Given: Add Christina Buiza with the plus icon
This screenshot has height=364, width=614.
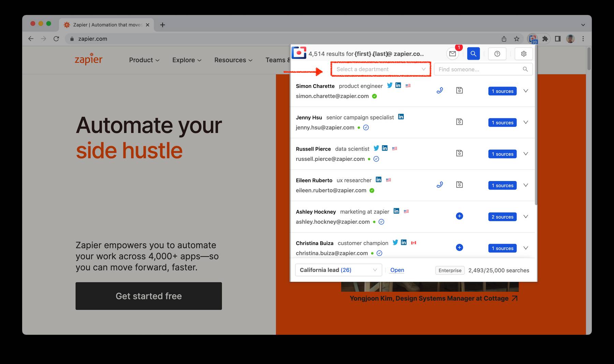Looking at the screenshot, I should point(459,247).
